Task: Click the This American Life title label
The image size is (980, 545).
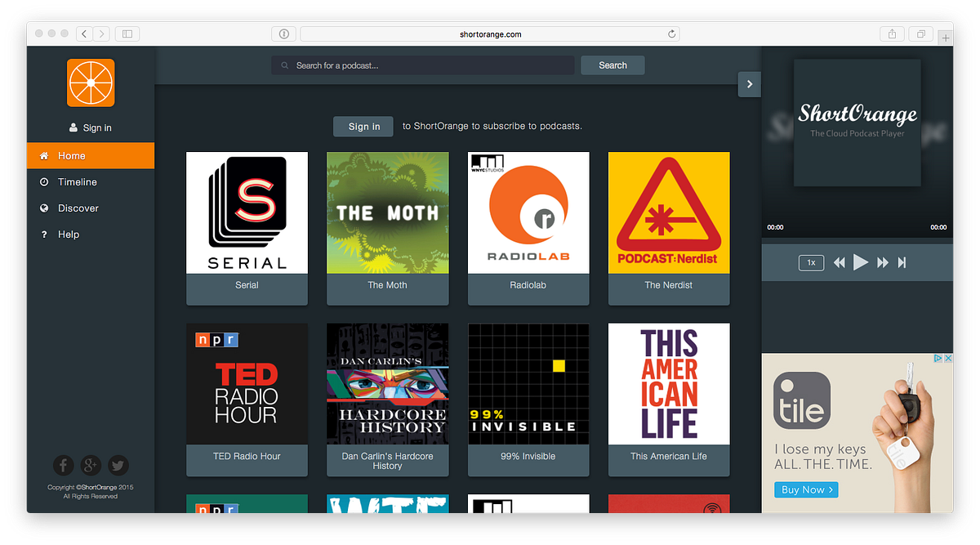Action: (x=669, y=456)
